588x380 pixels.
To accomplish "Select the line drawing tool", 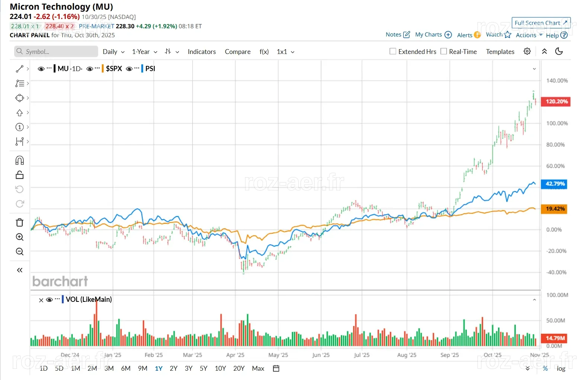I will click(20, 69).
